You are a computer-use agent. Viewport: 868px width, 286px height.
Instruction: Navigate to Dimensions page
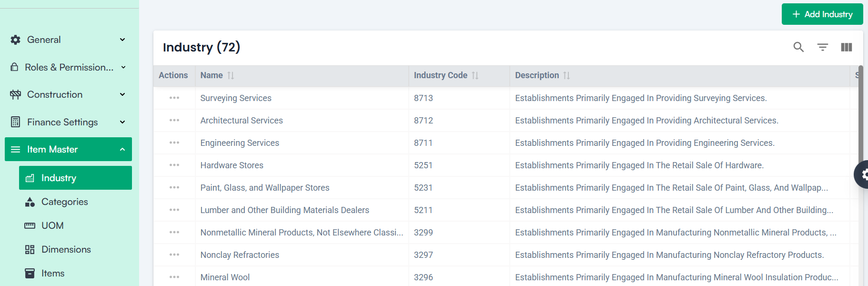[x=66, y=250]
